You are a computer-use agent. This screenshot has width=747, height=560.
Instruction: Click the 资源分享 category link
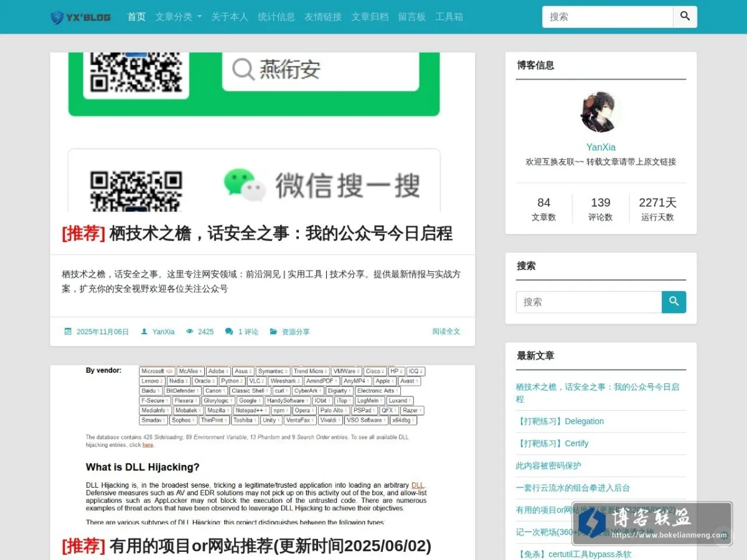click(x=296, y=332)
